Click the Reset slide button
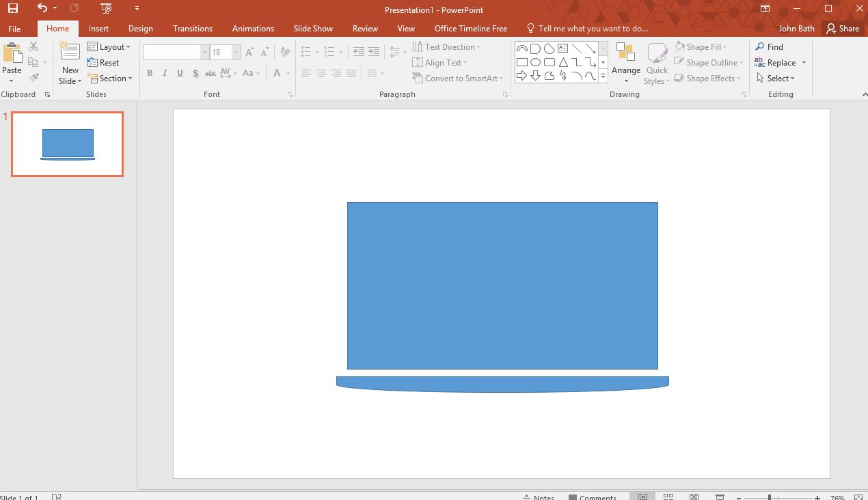 107,62
